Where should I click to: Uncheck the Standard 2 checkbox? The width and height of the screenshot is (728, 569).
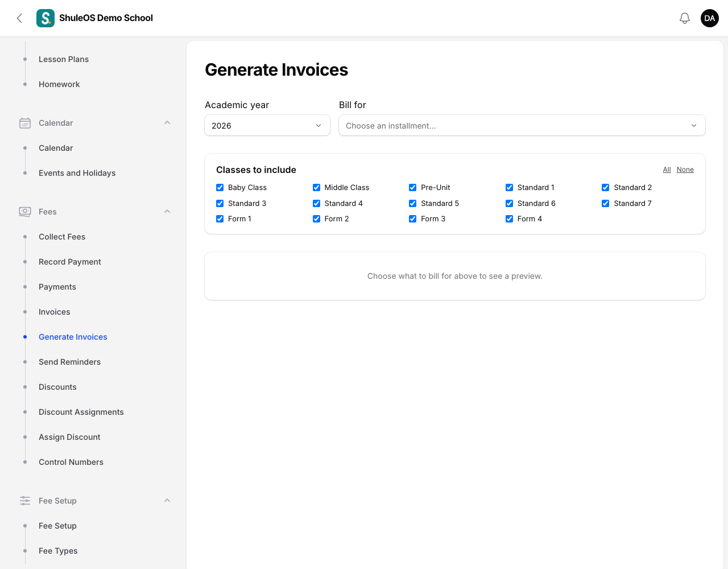(x=606, y=188)
